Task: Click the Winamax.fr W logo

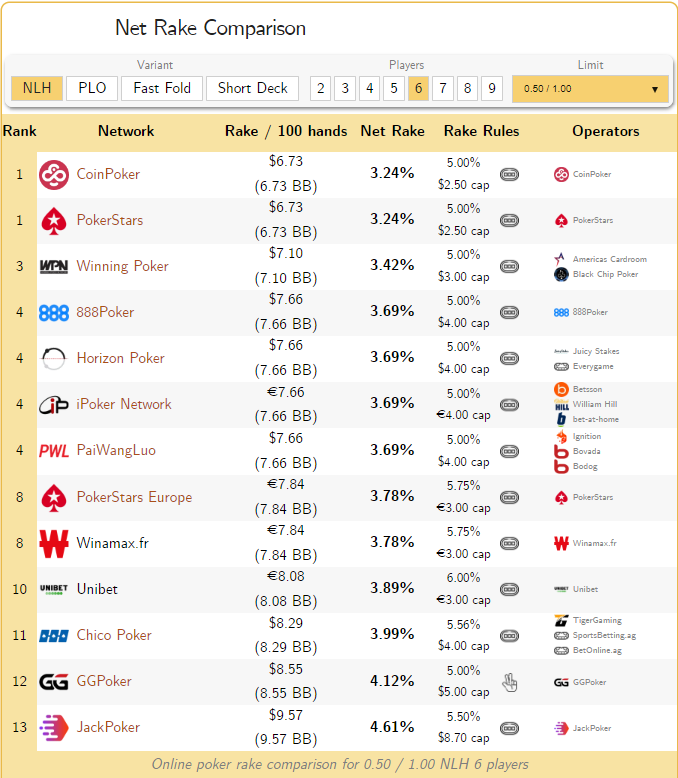Action: coord(54,544)
